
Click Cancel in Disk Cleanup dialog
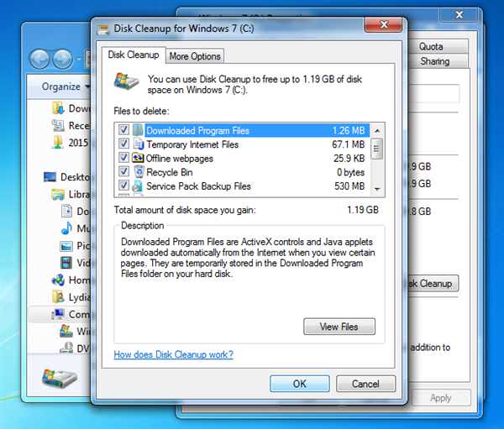tap(365, 384)
